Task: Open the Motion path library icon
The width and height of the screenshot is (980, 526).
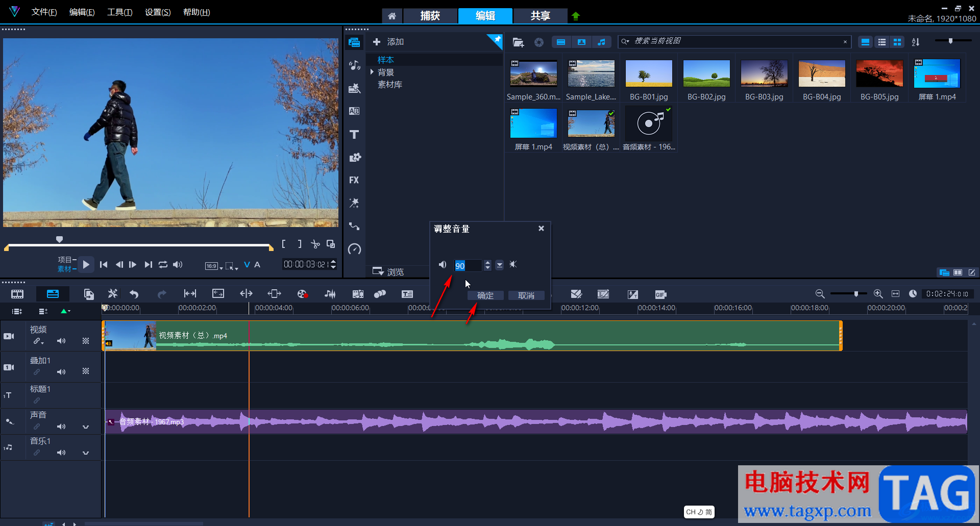Action: 354,226
